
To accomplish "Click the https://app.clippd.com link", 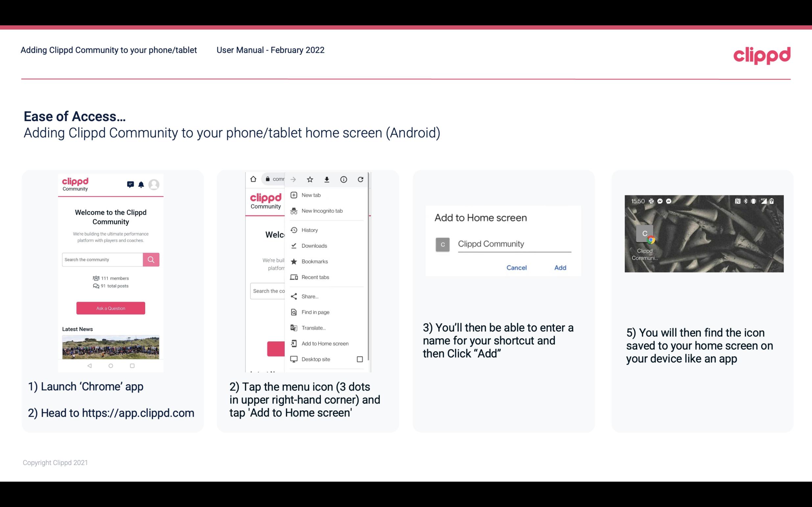I will pos(139,413).
